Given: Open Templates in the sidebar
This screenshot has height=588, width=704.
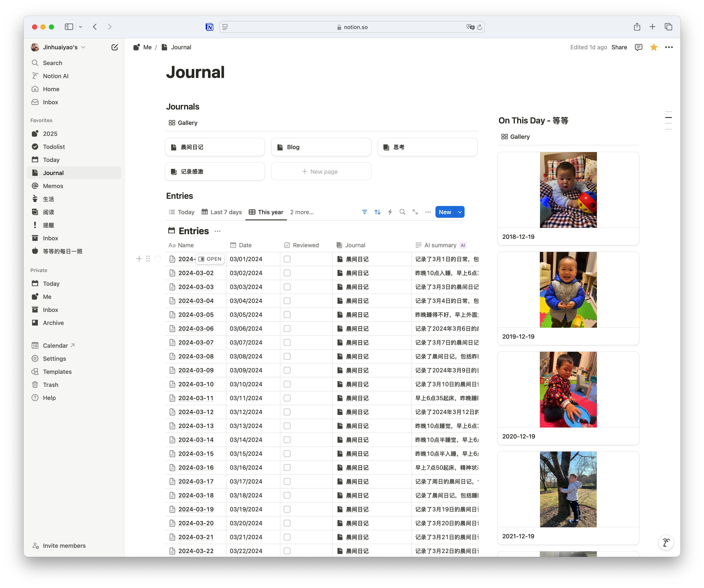Looking at the screenshot, I should pos(74,372).
